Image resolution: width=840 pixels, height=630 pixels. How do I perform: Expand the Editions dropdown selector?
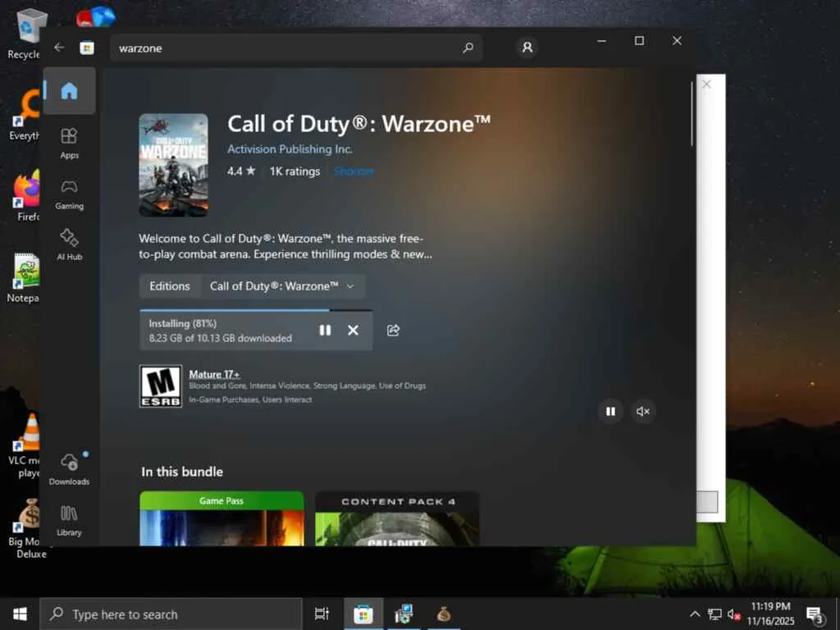tap(283, 286)
